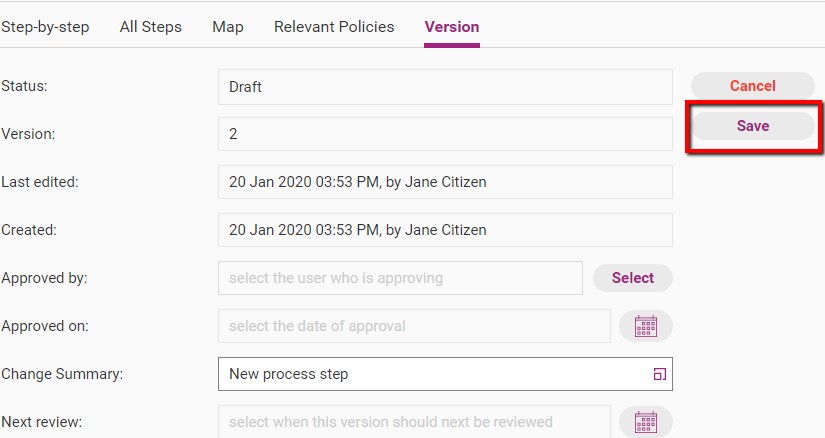This screenshot has width=825, height=438.
Task: Open the Next review calendar picker
Action: [x=646, y=422]
